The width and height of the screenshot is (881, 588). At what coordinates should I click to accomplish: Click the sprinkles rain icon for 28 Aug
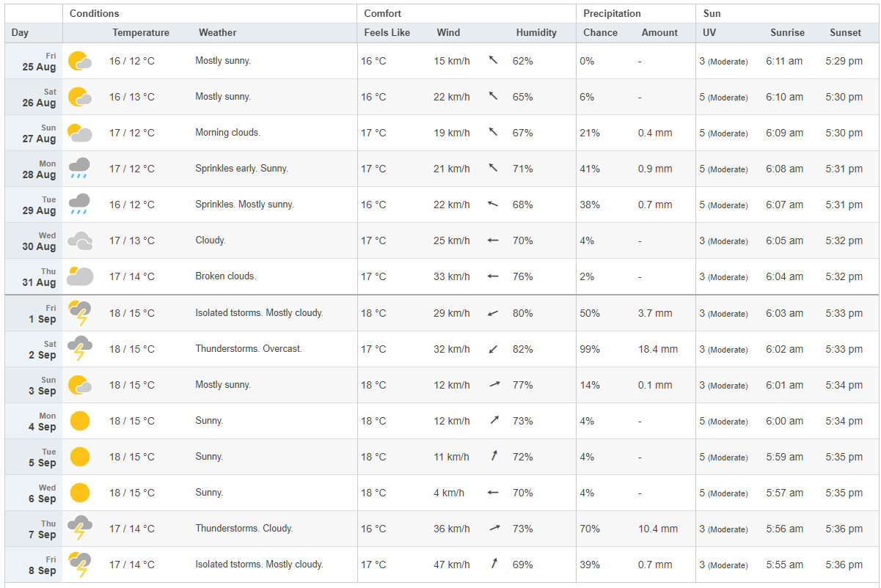[80, 169]
